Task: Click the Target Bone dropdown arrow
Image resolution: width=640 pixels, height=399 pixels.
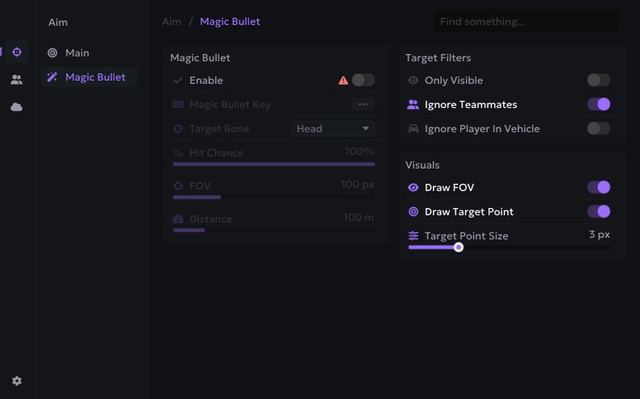Action: pyautogui.click(x=366, y=129)
